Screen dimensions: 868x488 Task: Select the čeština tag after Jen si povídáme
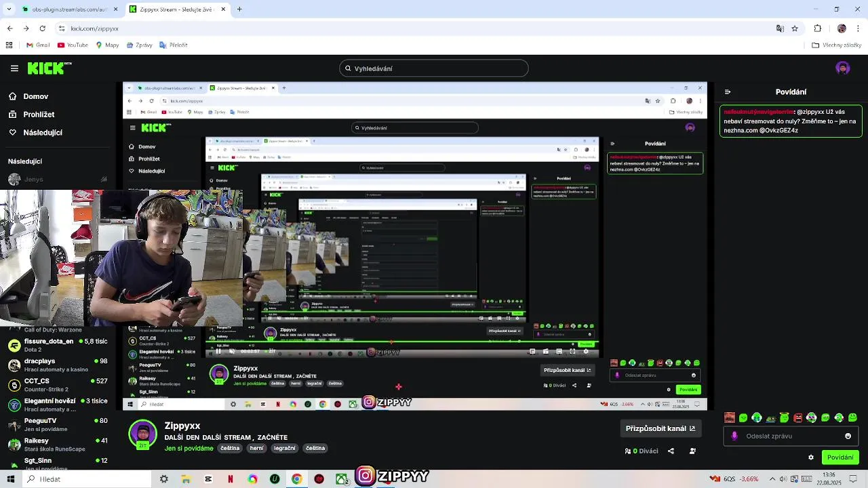point(230,448)
